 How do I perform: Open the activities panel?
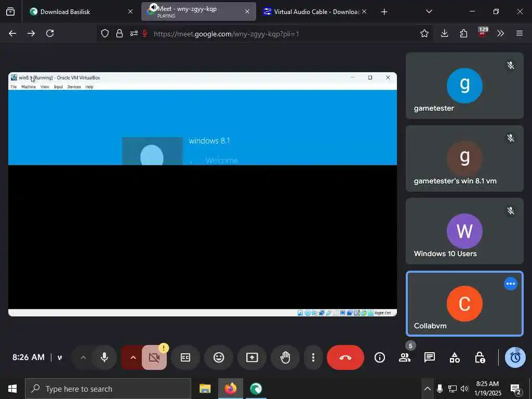455,357
